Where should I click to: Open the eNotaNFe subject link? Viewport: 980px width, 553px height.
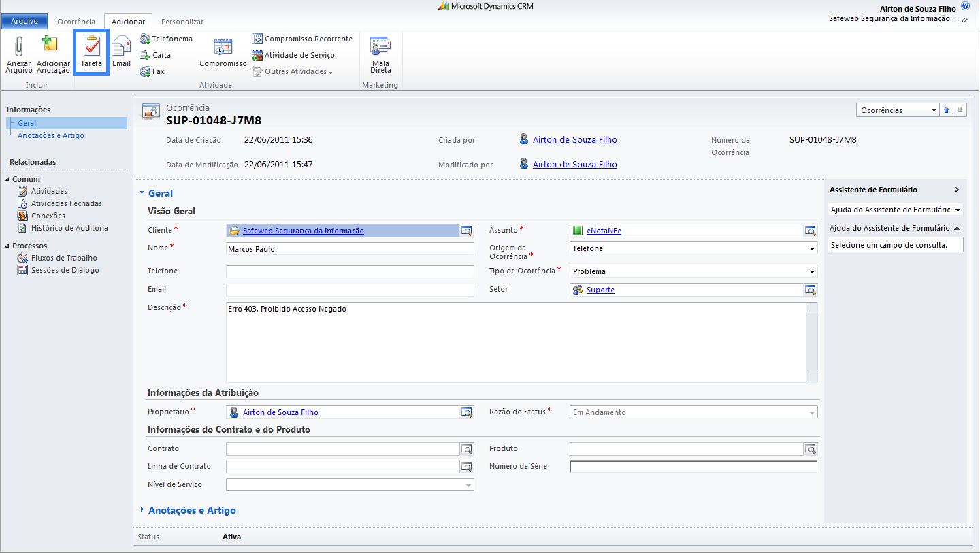tap(604, 231)
